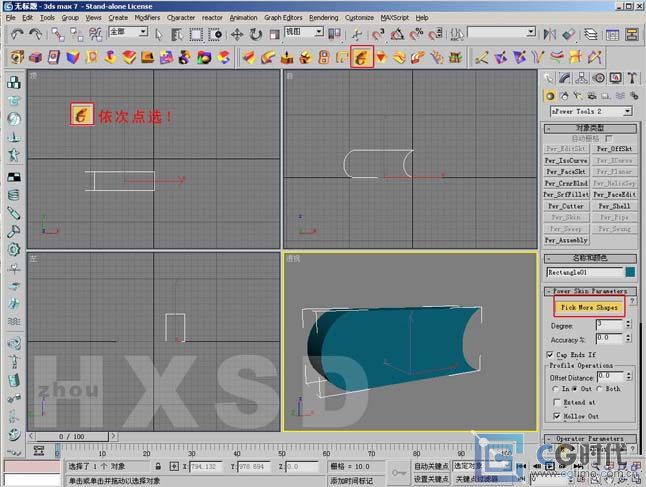Click the Pwr_FaceEdit button

click(614, 194)
